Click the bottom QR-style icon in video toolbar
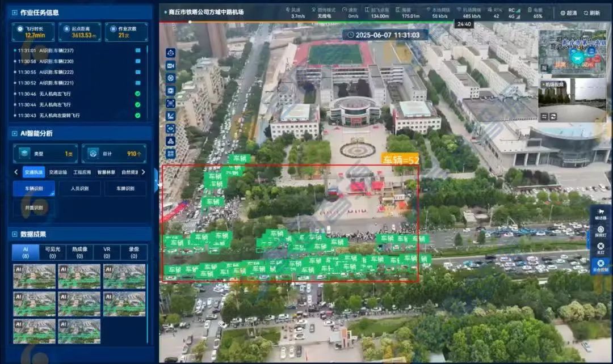Viewport: 613px width, 364px height. pyautogui.click(x=171, y=154)
